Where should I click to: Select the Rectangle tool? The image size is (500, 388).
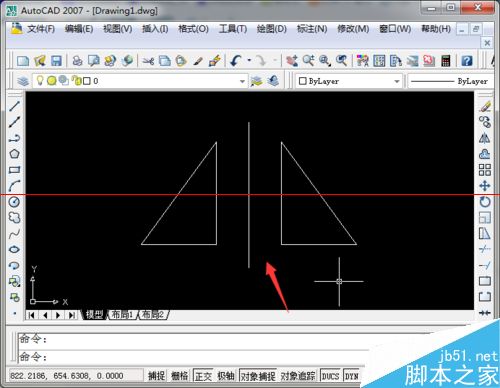[x=14, y=170]
